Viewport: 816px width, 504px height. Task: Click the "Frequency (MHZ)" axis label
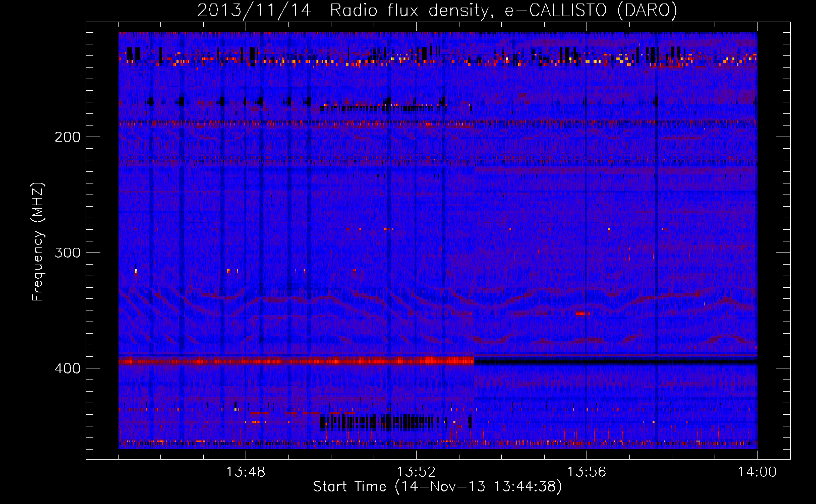pos(38,242)
